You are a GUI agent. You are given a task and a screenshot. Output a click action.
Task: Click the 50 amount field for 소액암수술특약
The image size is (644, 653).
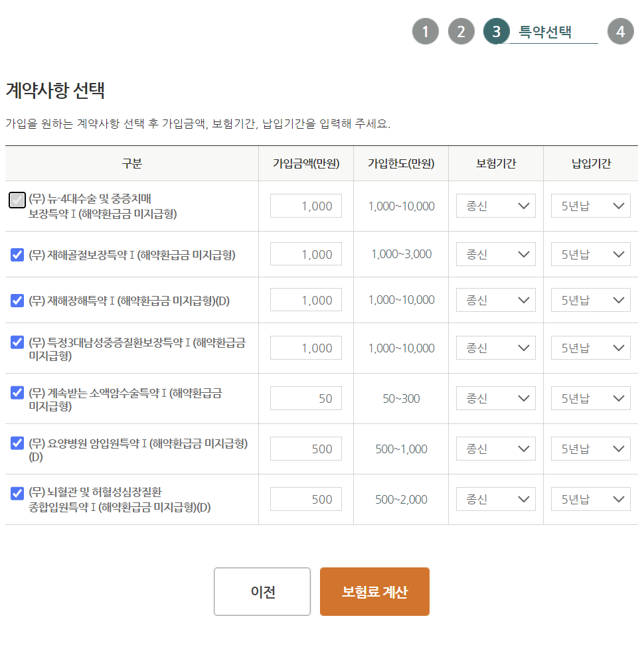coord(306,398)
